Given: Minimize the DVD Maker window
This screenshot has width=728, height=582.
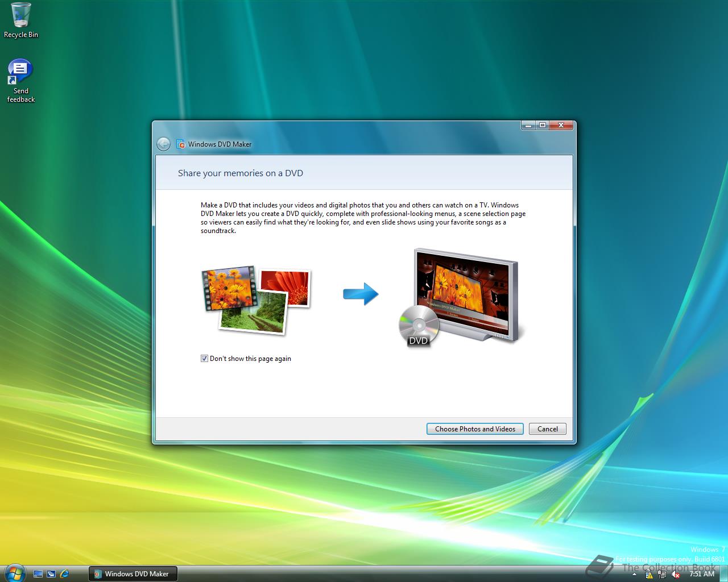Looking at the screenshot, I should coord(528,126).
